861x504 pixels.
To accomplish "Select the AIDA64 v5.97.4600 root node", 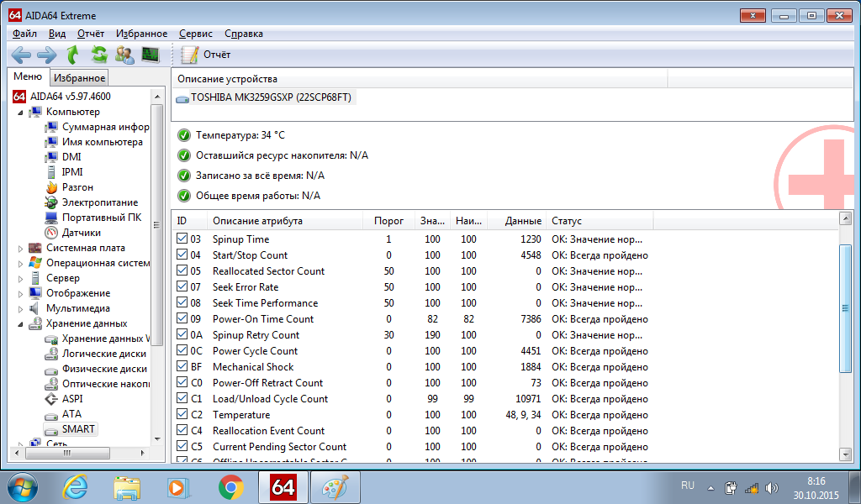I will coord(61,97).
